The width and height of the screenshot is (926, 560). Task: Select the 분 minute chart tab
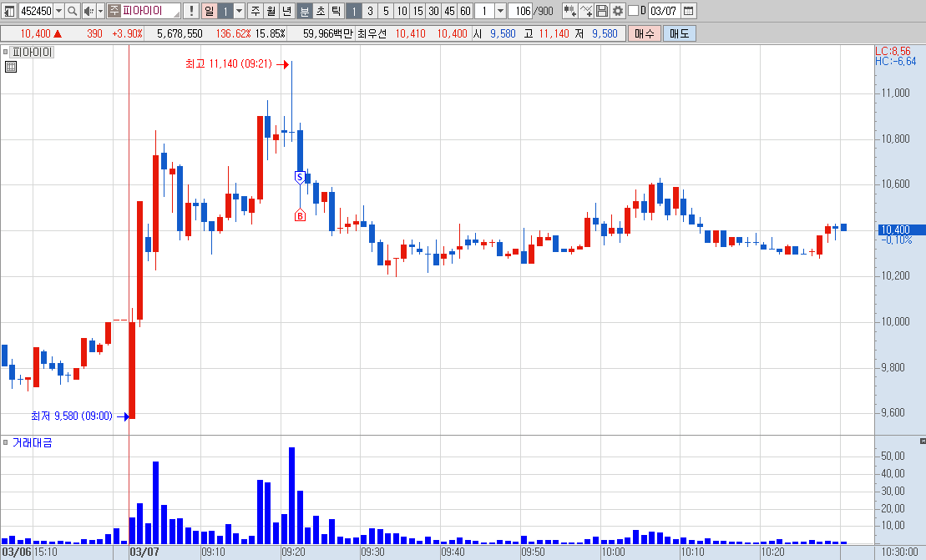pos(304,11)
